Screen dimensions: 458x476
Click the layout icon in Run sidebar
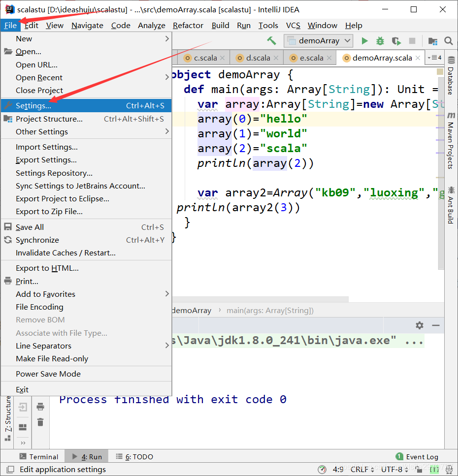(x=23, y=427)
